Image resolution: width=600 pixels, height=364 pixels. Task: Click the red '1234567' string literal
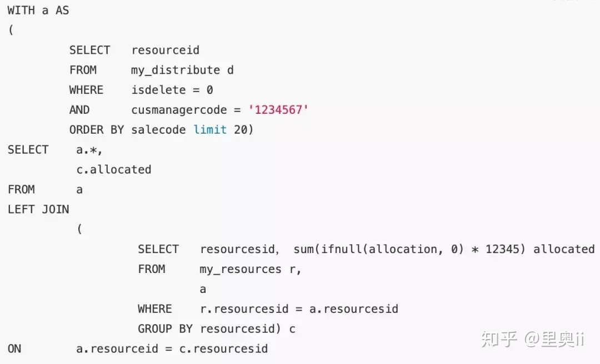[x=278, y=110]
